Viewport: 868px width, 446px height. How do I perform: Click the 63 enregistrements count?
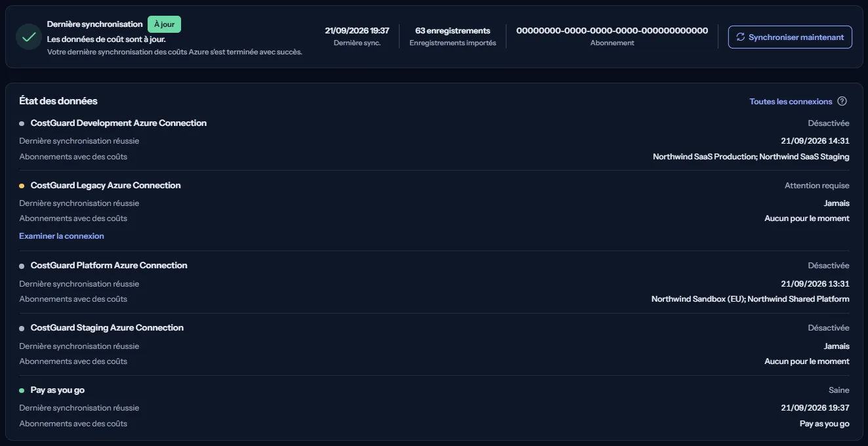453,30
